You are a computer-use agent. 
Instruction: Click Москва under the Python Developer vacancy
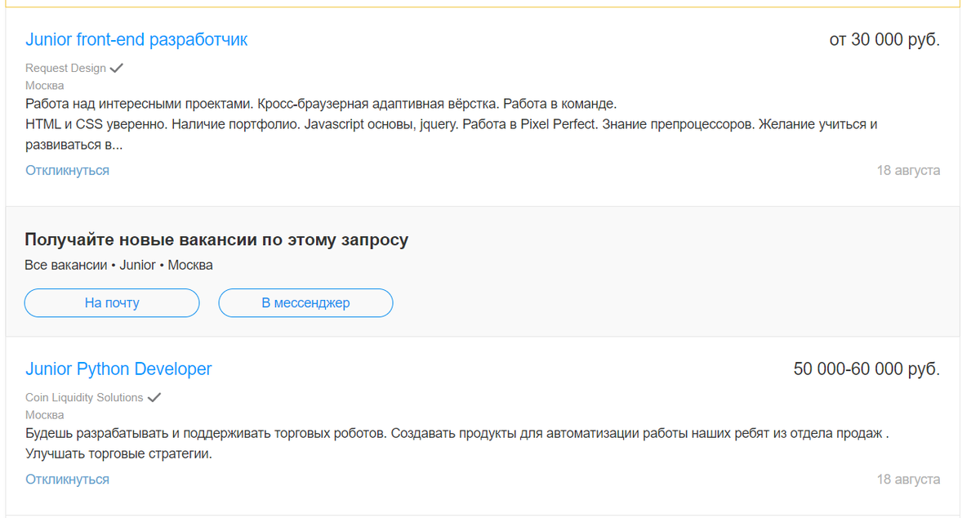45,414
